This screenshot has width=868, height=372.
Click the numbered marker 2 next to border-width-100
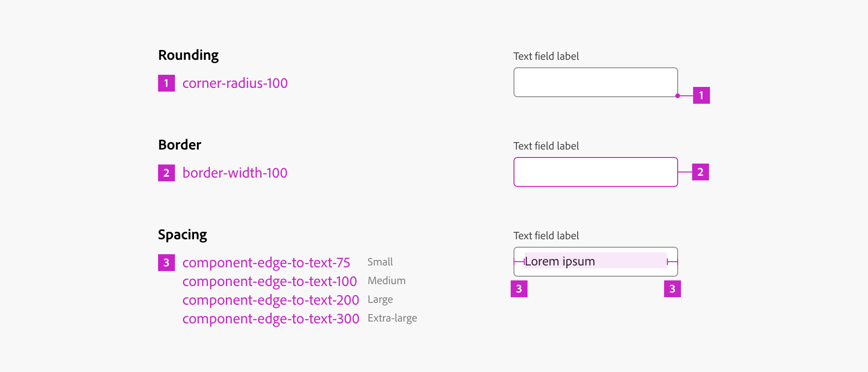click(166, 173)
